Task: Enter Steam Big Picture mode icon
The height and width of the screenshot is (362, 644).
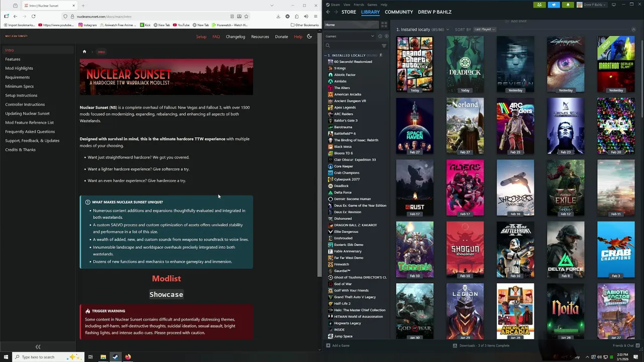Action: [614, 5]
